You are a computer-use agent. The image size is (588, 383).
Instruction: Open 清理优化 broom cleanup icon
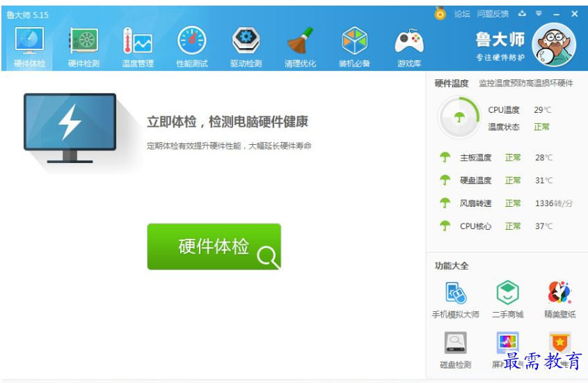pos(300,47)
